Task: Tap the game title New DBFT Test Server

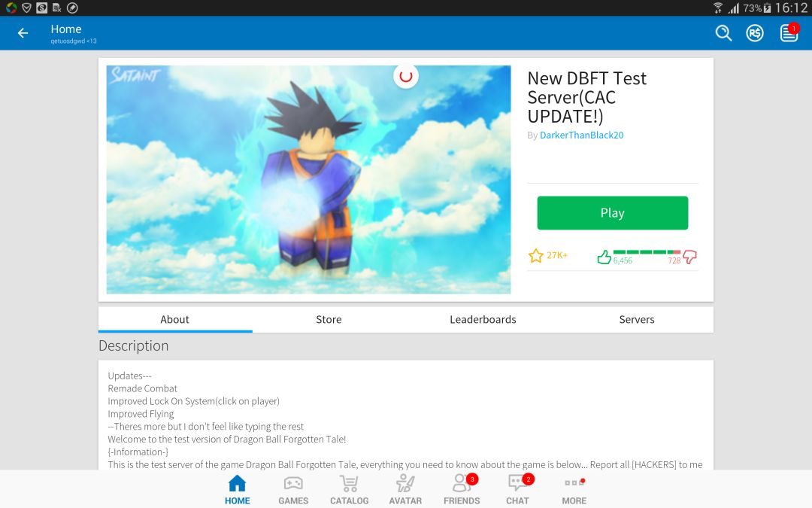Action: pyautogui.click(x=586, y=97)
